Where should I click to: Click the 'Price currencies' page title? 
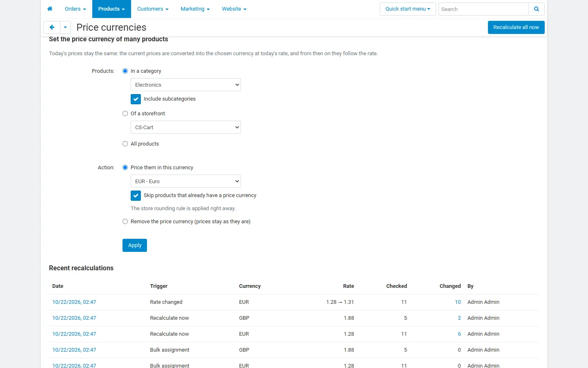111,27
